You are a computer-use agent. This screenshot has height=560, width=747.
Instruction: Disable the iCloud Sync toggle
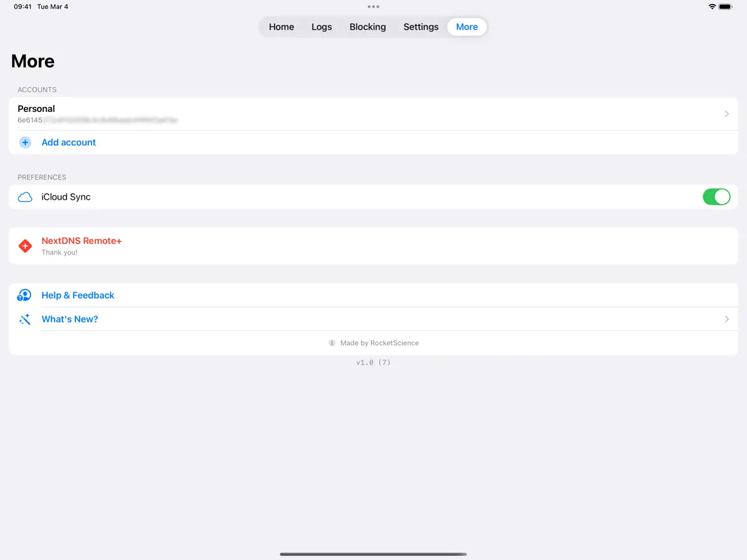point(716,197)
